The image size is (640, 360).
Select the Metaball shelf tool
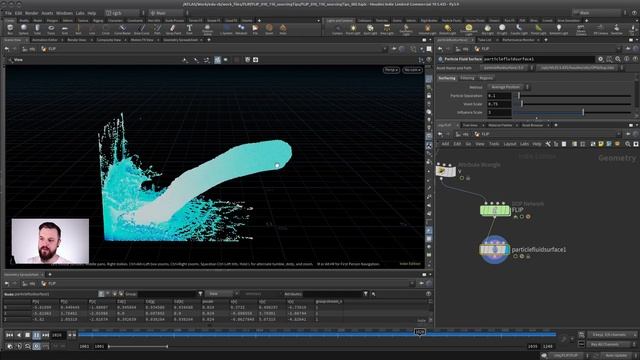pyautogui.click(x=241, y=29)
